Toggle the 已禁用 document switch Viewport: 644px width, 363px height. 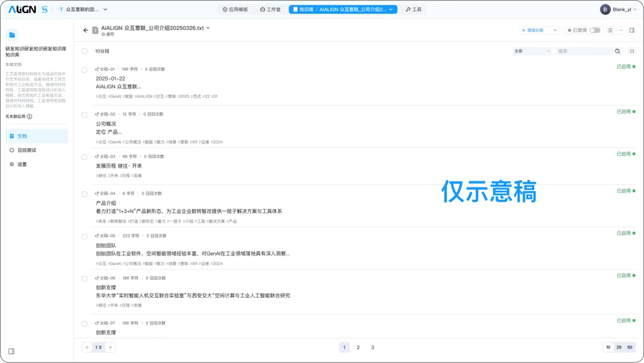pos(595,30)
